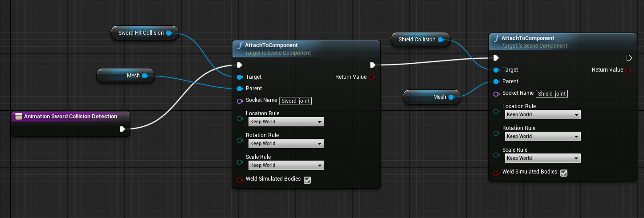This screenshot has height=218, width=644.
Task: Uncheck Weld Simulated Bodies on right node
Action: pos(563,173)
